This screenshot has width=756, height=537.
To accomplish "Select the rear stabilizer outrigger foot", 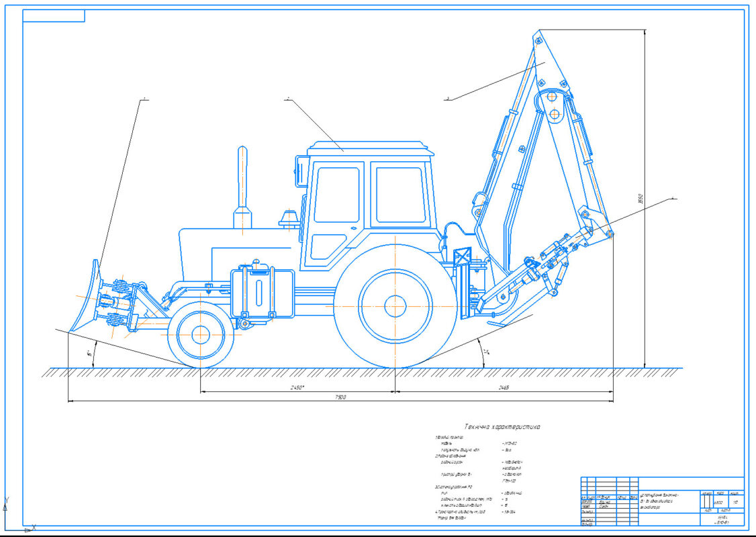I will point(497,324).
